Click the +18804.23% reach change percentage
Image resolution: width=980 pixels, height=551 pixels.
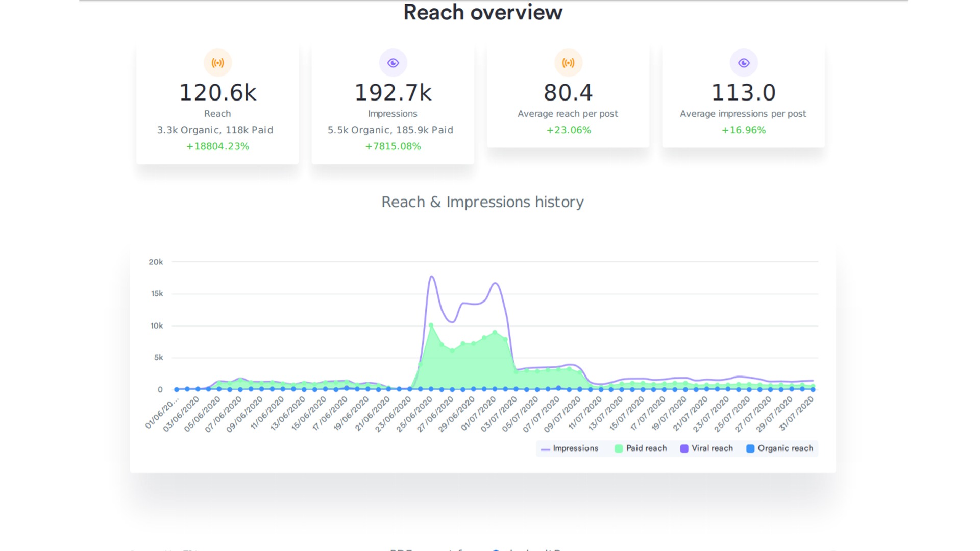point(218,146)
